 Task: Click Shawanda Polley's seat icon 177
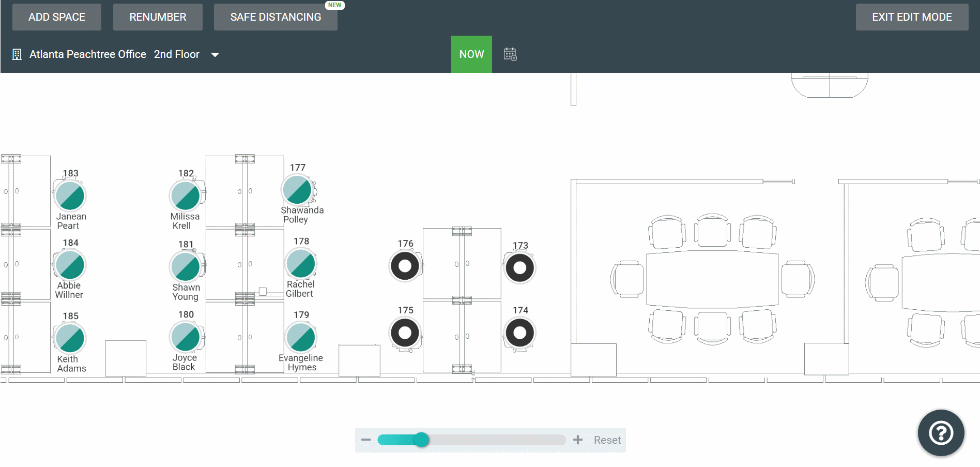297,190
